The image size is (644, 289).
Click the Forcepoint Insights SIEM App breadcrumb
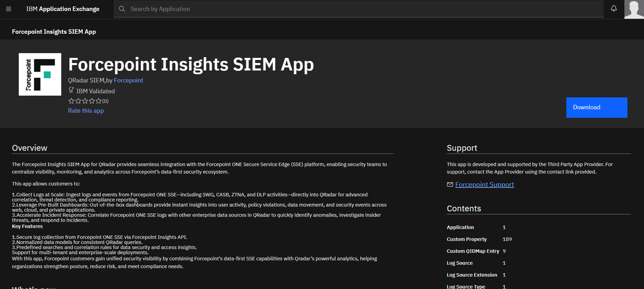click(54, 31)
